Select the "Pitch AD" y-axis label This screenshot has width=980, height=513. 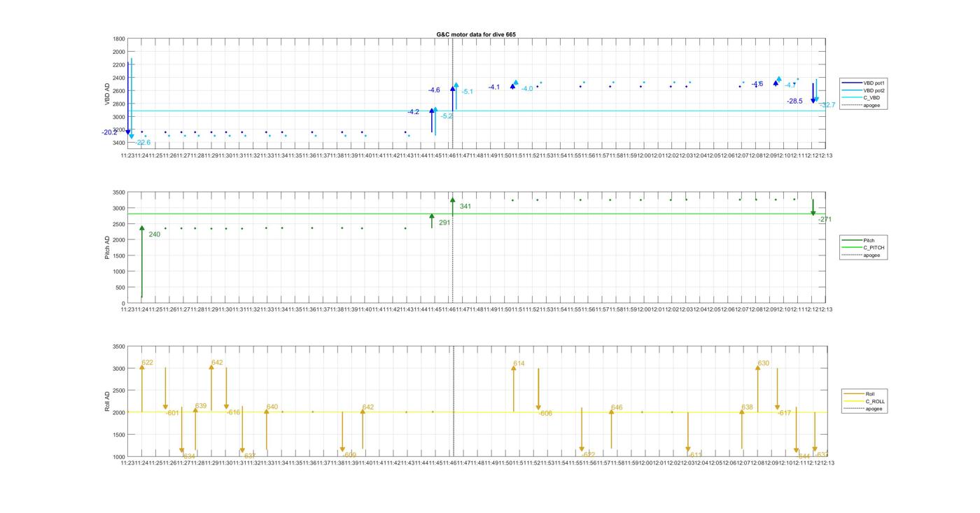(107, 248)
